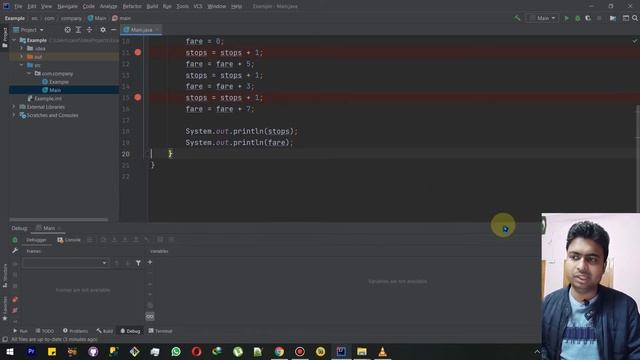Click the Project panel horizontal scrollbar
The width and height of the screenshot is (640, 360).
point(59,220)
